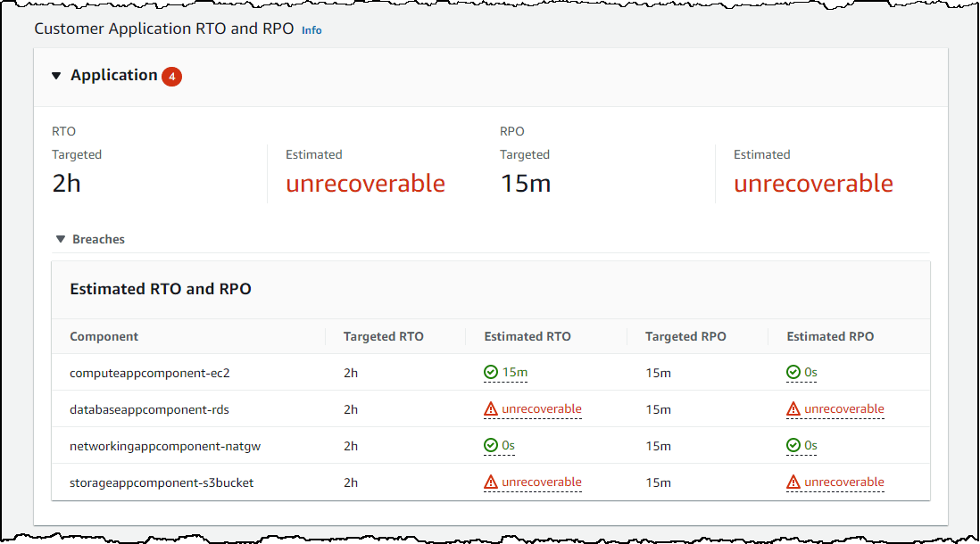Open unrecoverable estimated RPO for storageappcomponent-s3bucket

coord(843,482)
